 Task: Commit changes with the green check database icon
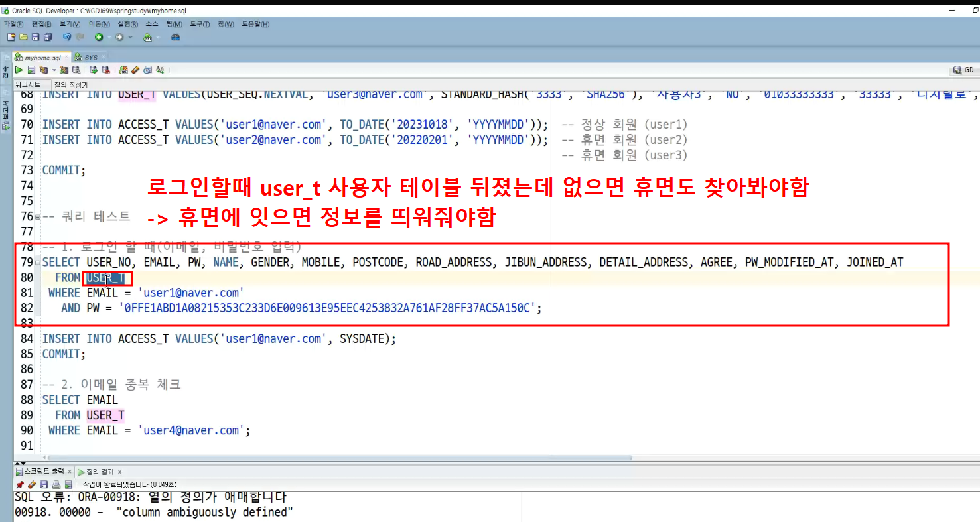click(94, 70)
